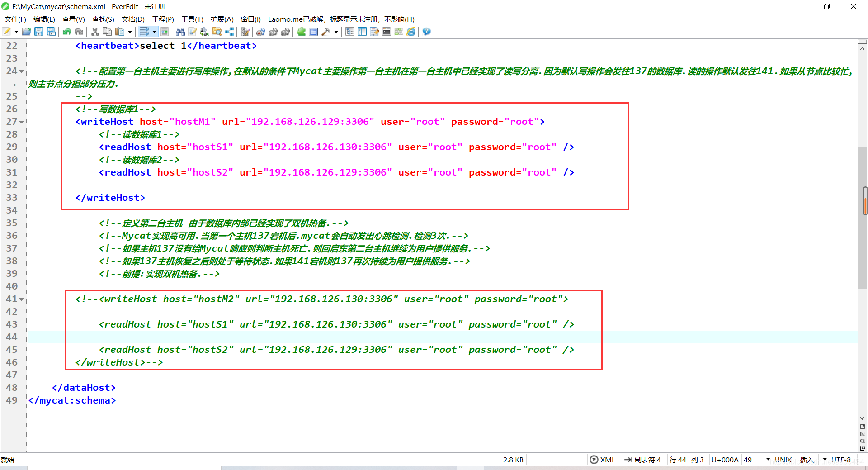The image size is (868, 470).
Task: Click the closing </dataHost> tag text
Action: pyautogui.click(x=84, y=388)
